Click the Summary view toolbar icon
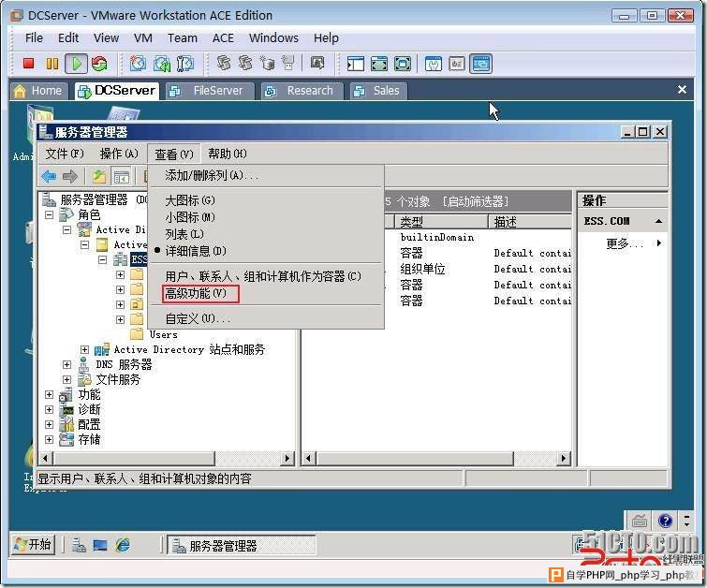 (x=434, y=64)
